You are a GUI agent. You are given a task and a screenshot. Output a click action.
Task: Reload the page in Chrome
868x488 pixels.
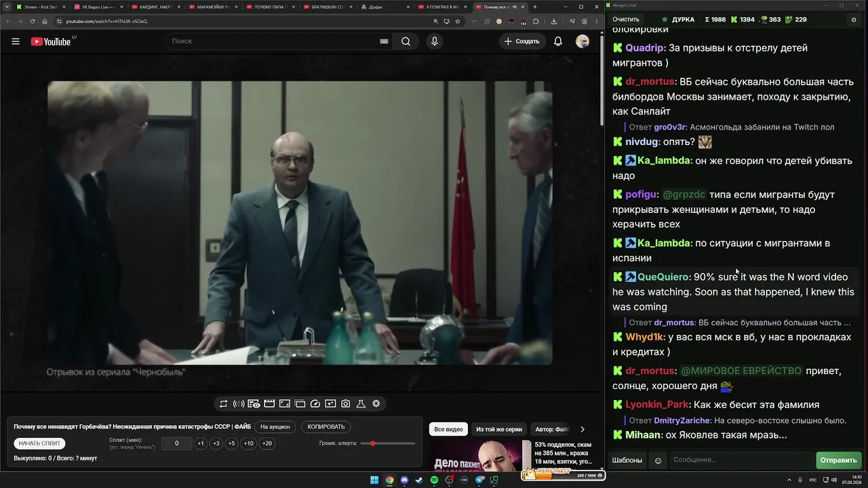click(33, 21)
